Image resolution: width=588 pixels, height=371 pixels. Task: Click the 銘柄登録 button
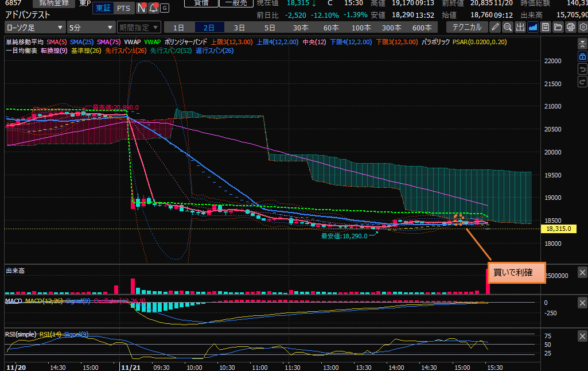point(53,3)
